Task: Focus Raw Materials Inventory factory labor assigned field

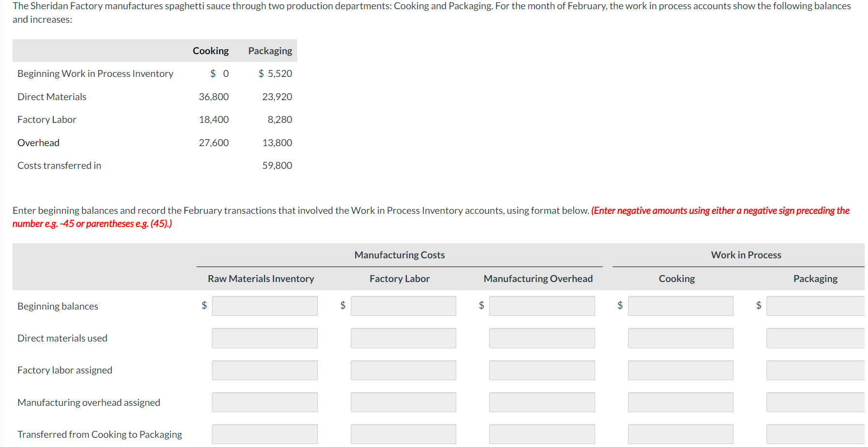Action: pyautogui.click(x=265, y=370)
